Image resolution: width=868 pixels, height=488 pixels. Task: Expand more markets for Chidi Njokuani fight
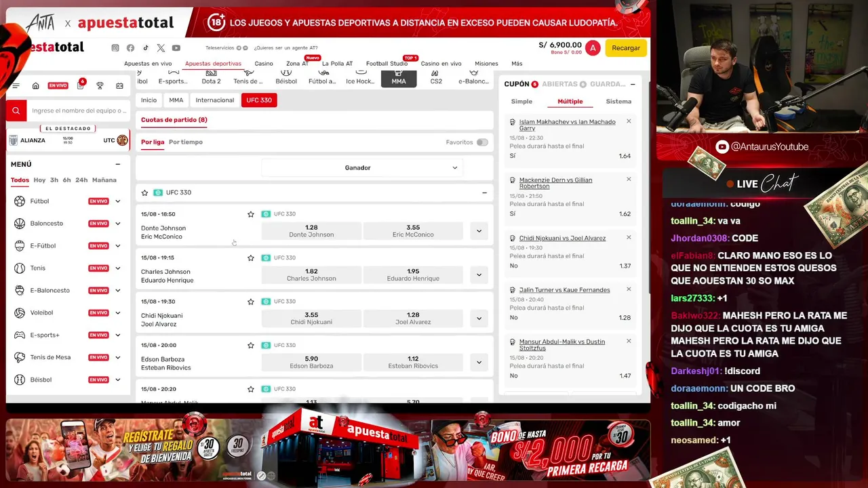pos(479,319)
